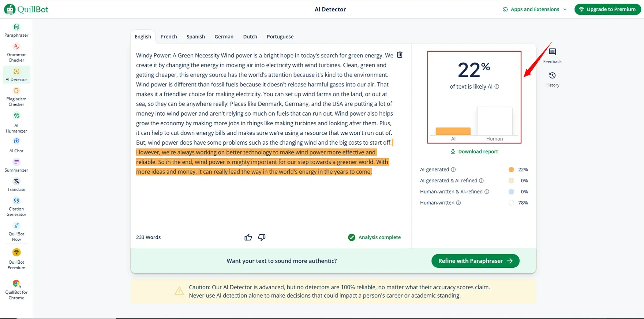Give thumbs up on analysis
This screenshot has width=644, height=319.
248,237
